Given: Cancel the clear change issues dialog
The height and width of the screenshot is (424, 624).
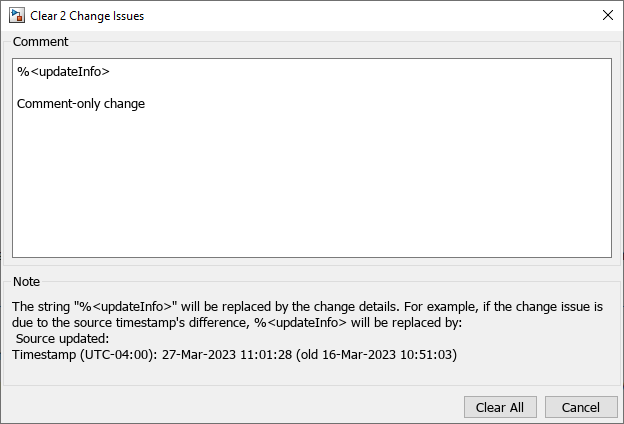Looking at the screenshot, I should pos(580,407).
